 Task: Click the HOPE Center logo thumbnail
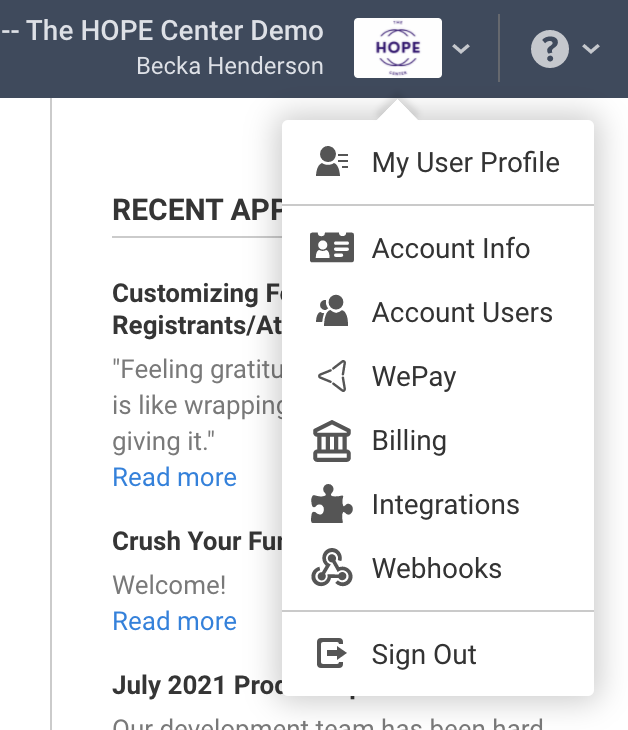[x=398, y=48]
